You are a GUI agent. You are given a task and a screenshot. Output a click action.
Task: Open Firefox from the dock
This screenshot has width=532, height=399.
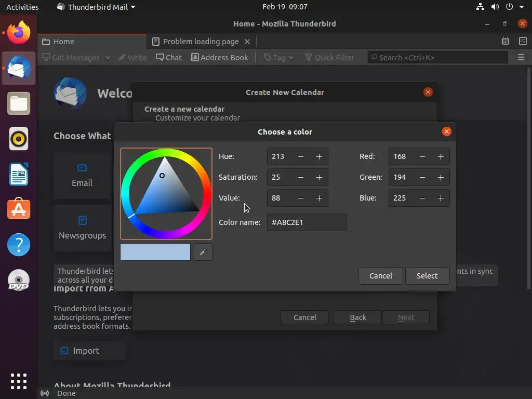tap(19, 33)
